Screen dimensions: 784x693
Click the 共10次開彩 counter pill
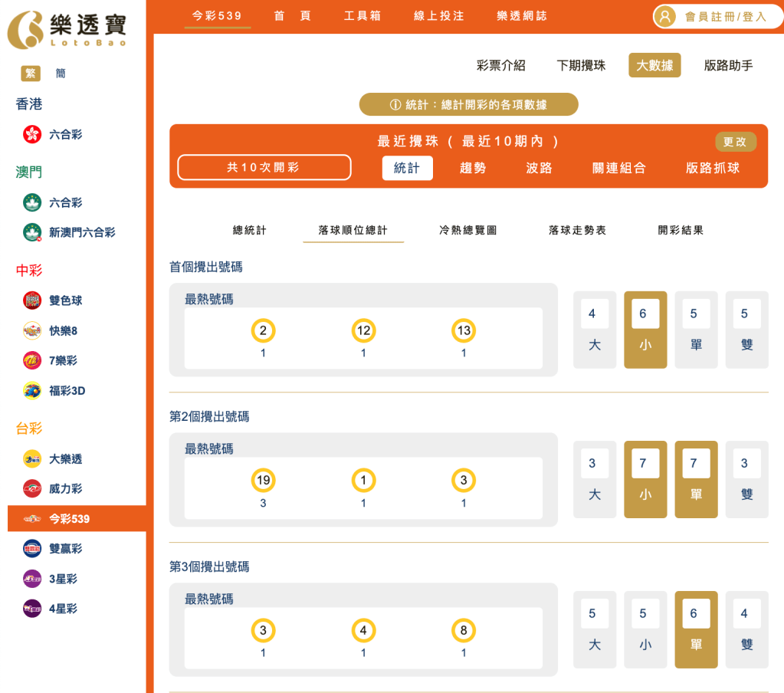point(264,167)
